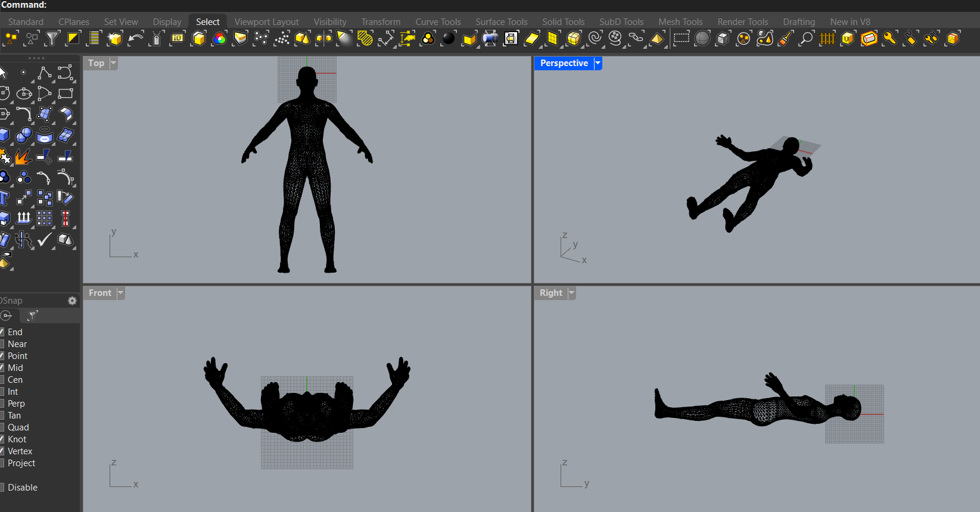Select the Rectangular Array grid tool
The image size is (980, 512).
(45, 218)
